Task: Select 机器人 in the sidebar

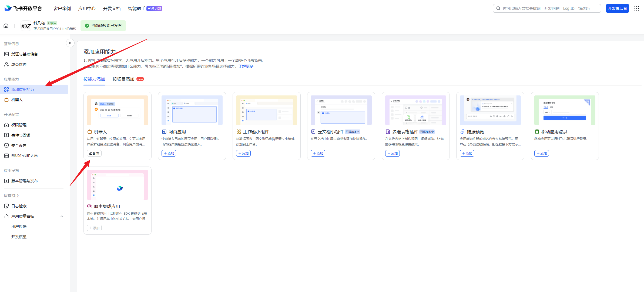Action: pos(17,100)
